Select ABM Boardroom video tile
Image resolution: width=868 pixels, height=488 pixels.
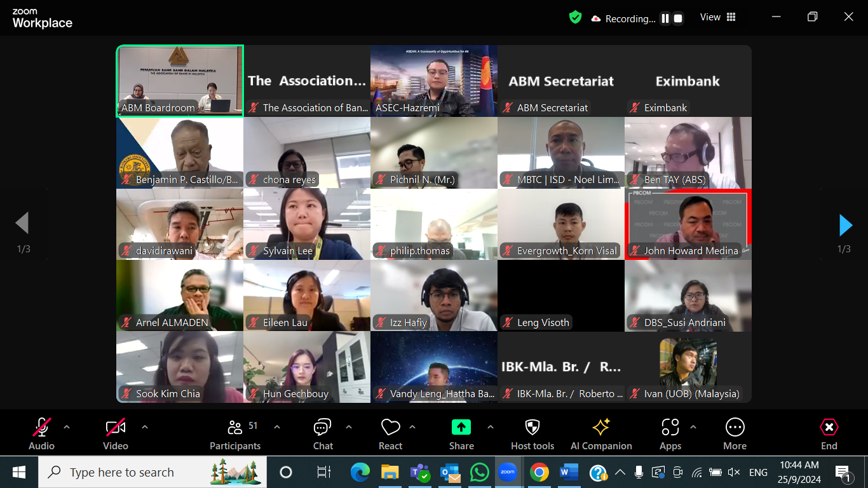(180, 81)
